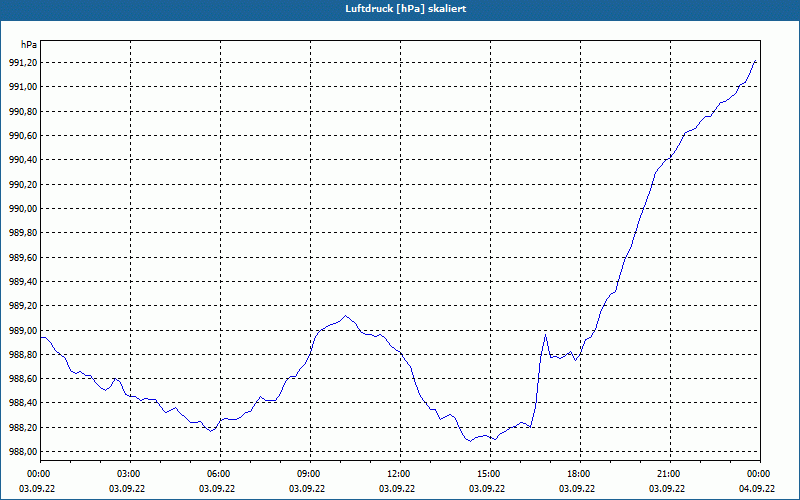The width and height of the screenshot is (800, 500).
Task: Select the '990,20' y-axis value
Action: (x=23, y=184)
